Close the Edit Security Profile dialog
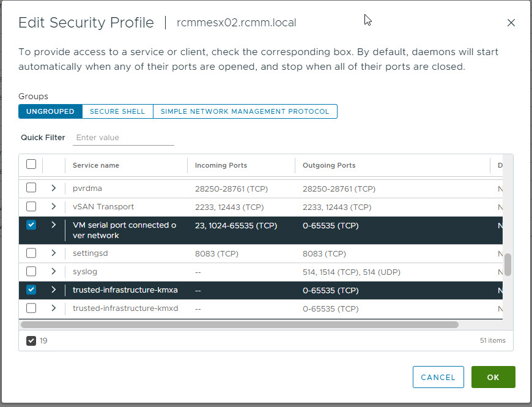The image size is (532, 407). [x=511, y=23]
